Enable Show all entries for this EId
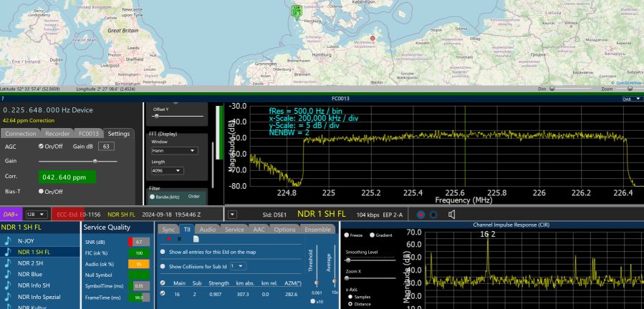Screen dimensions: 644x309 tap(162, 252)
